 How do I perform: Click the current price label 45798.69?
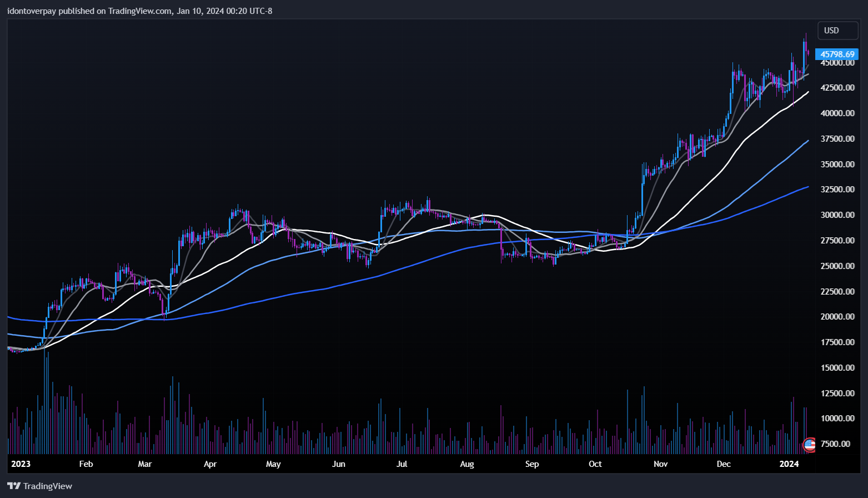[x=837, y=54]
